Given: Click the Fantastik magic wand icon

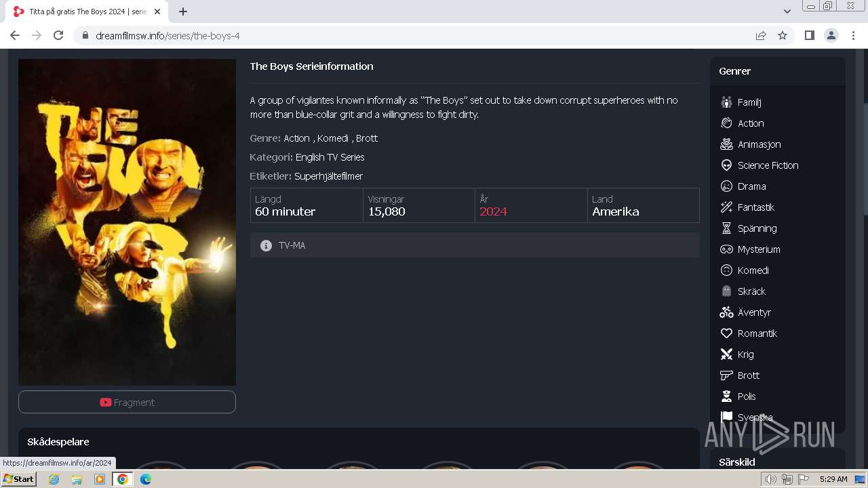Looking at the screenshot, I should 726,207.
